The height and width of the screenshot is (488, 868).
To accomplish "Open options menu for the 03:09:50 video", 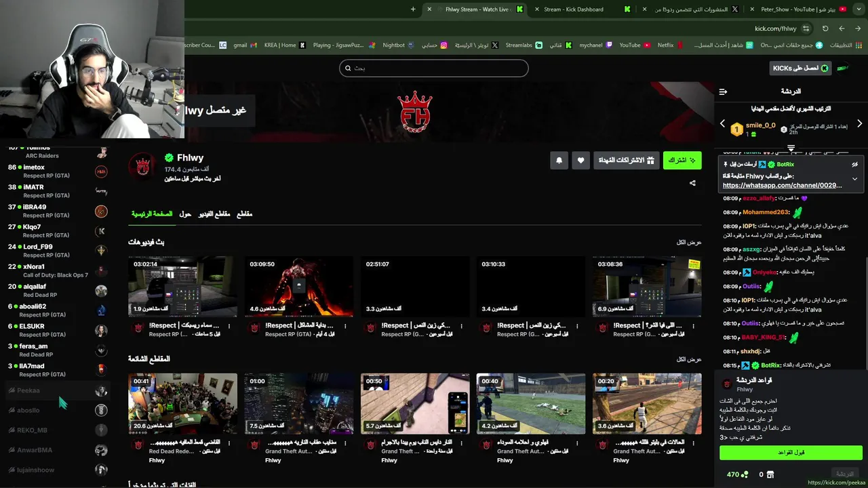I will tap(345, 326).
